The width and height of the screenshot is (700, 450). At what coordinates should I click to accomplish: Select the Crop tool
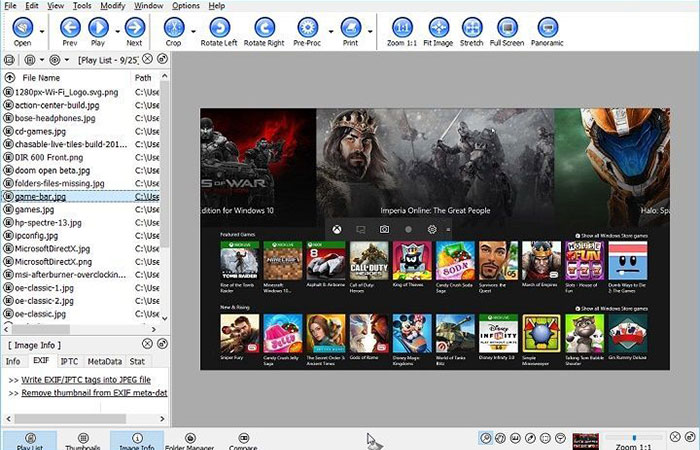point(174,28)
